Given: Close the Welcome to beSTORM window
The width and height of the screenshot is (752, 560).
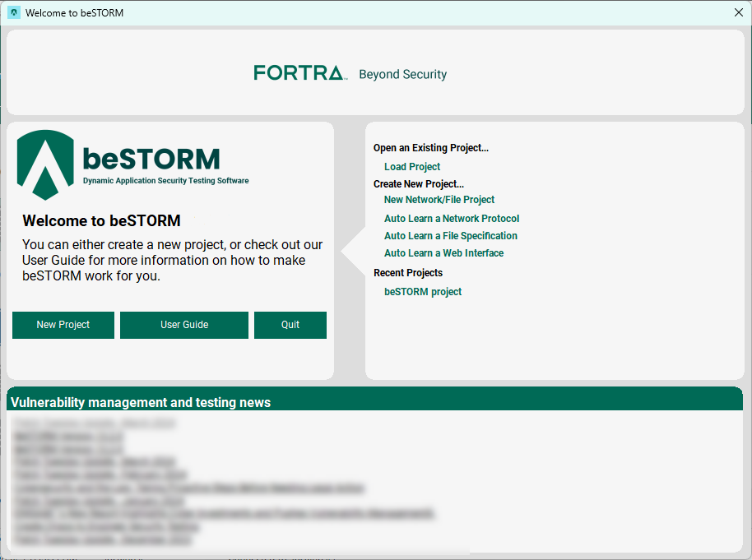Looking at the screenshot, I should point(738,12).
